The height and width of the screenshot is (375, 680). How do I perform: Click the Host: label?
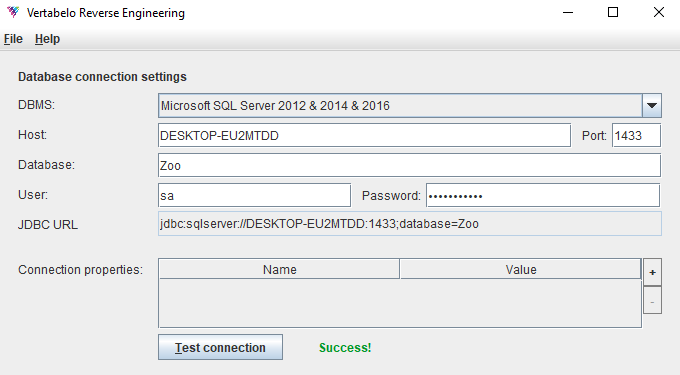(x=32, y=135)
